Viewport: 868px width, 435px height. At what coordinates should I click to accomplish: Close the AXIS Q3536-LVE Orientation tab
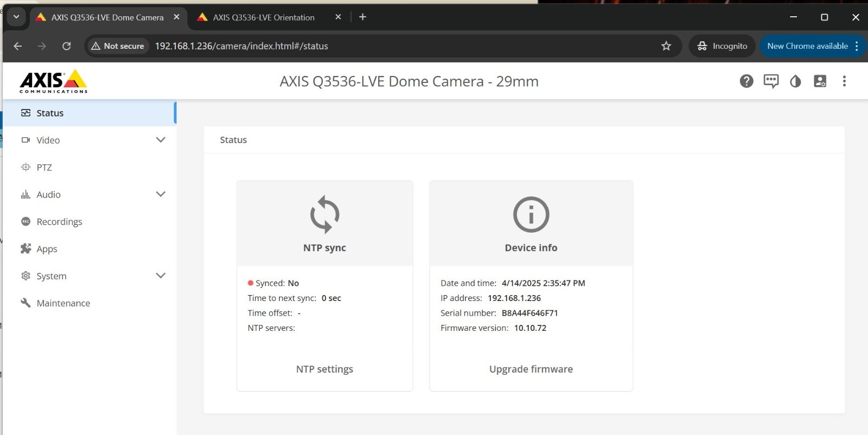[338, 17]
